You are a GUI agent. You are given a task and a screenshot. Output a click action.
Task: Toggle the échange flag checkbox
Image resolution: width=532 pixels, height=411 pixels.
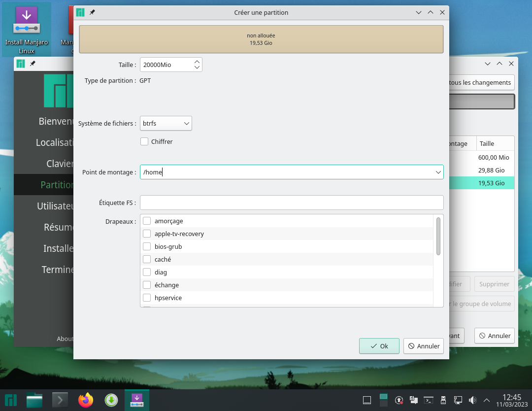point(147,285)
